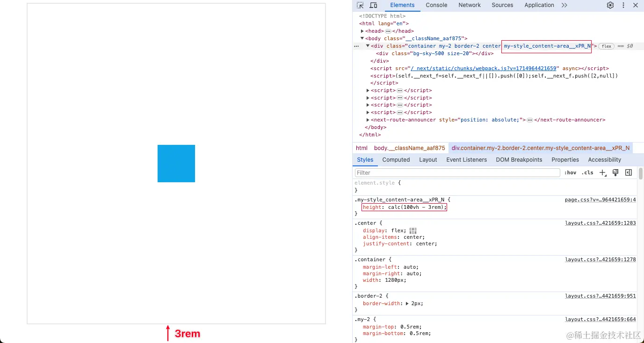Open layout.css link for the .center rule
The width and height of the screenshot is (644, 343).
[x=601, y=223]
